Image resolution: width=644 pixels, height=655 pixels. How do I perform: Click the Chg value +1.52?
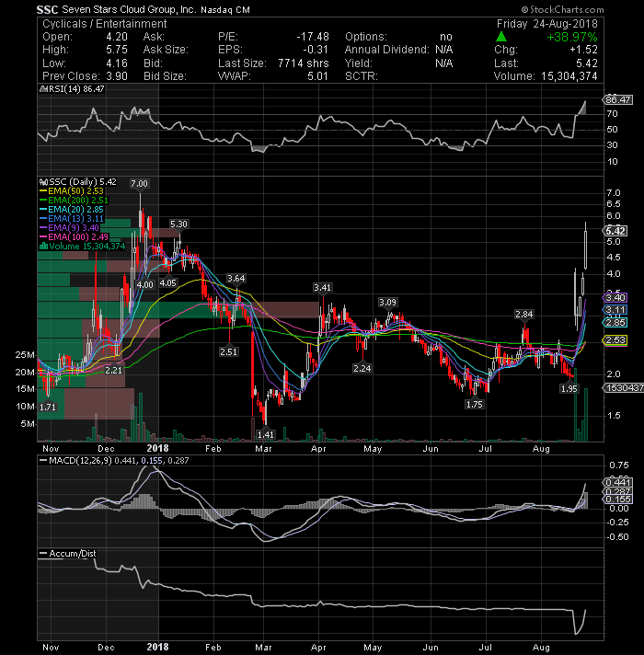(x=583, y=50)
